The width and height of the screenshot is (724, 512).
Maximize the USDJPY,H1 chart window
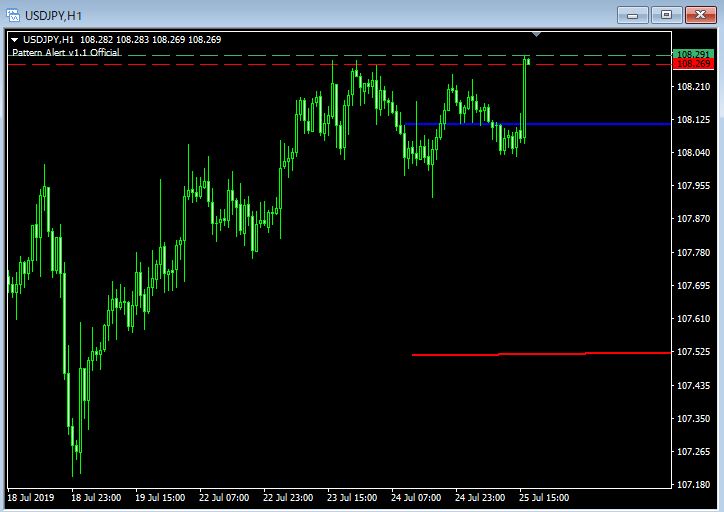[666, 15]
